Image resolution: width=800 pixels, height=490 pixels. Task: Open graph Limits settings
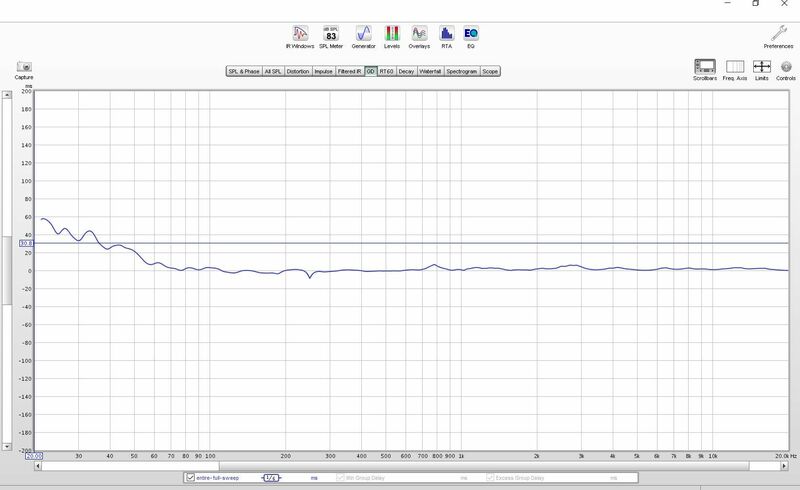762,70
